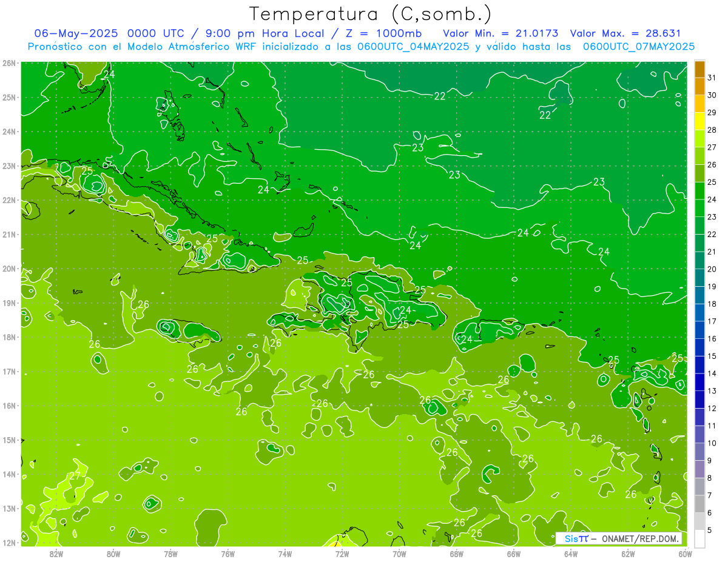This screenshot has width=728, height=562.
Task: Click the '7' label on the color scale
Action: tap(710, 495)
